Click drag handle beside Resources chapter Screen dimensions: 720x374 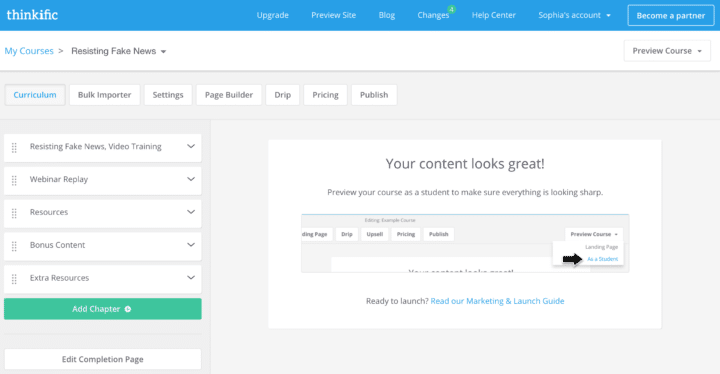pyautogui.click(x=14, y=213)
